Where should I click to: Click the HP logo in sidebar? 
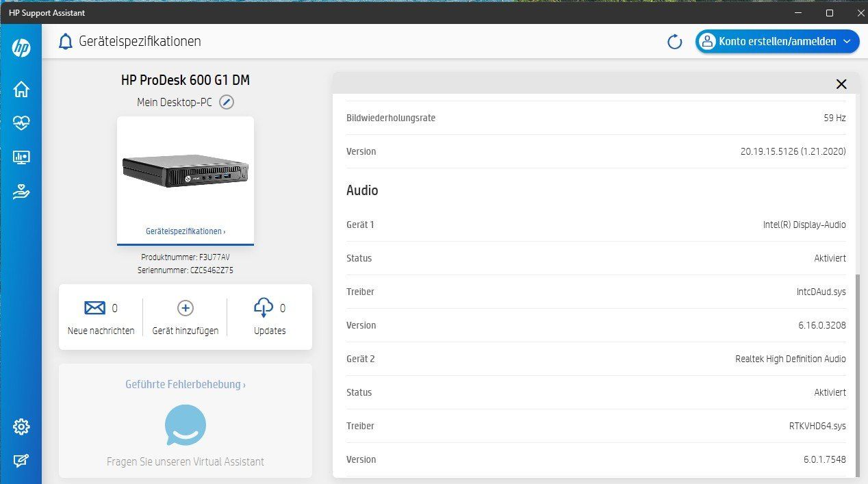(21, 48)
